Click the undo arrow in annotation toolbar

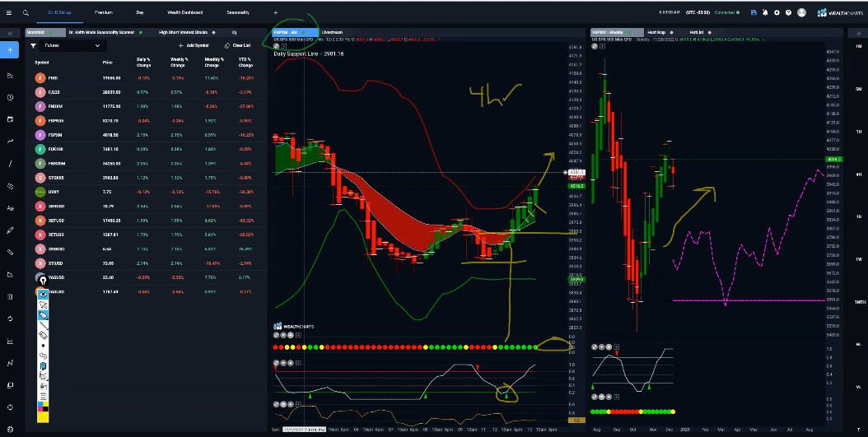coord(43,356)
